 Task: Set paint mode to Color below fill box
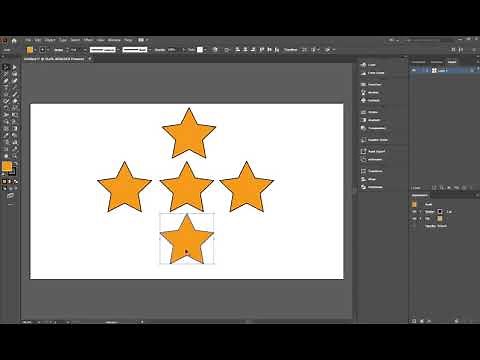[x=4, y=181]
